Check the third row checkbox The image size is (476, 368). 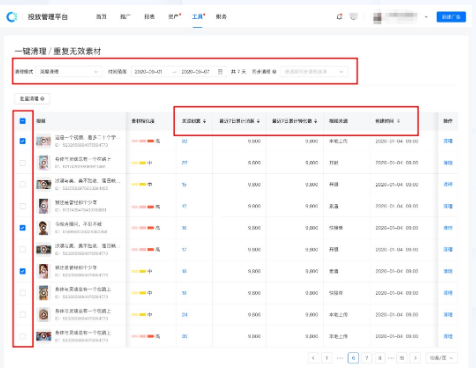coord(23,184)
